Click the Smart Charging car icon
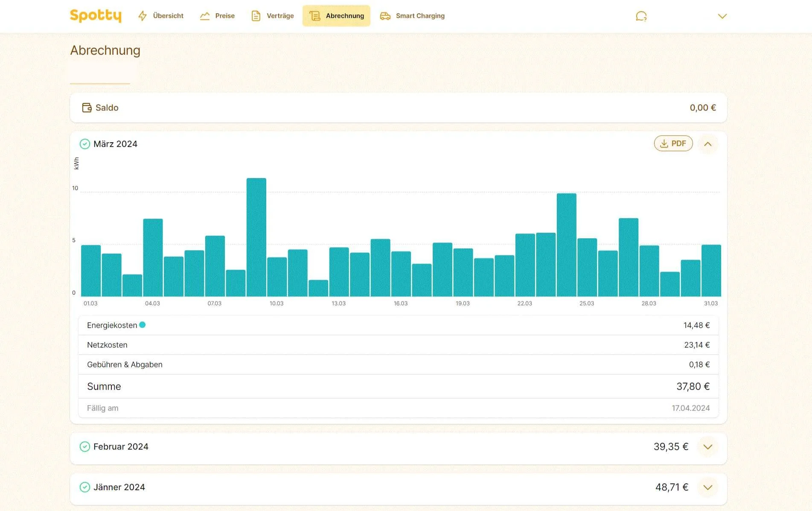 tap(385, 16)
